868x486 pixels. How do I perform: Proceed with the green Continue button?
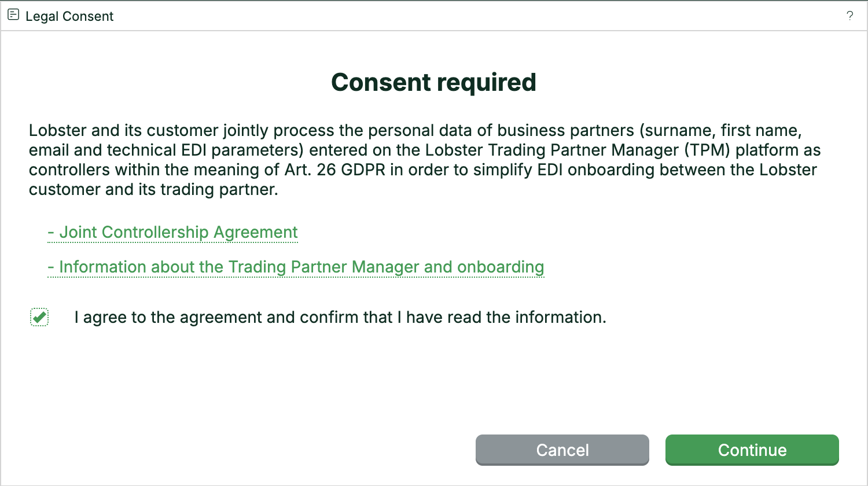(752, 450)
